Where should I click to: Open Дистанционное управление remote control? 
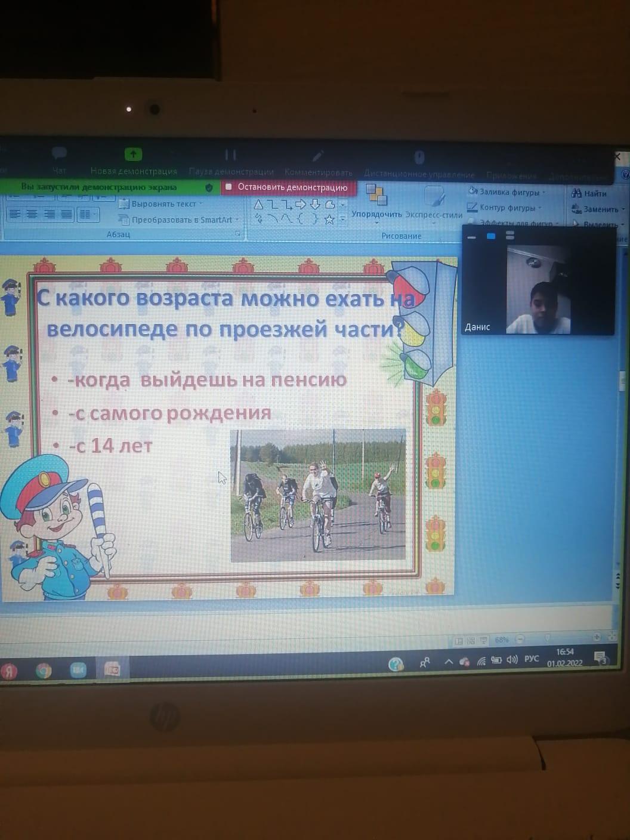coord(419,165)
